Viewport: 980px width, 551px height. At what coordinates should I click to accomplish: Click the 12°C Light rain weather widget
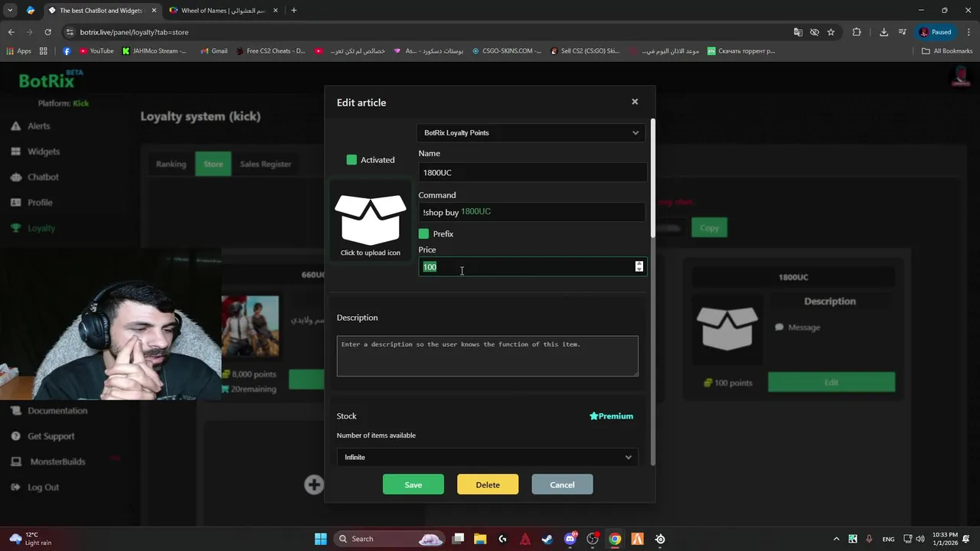tap(31, 539)
